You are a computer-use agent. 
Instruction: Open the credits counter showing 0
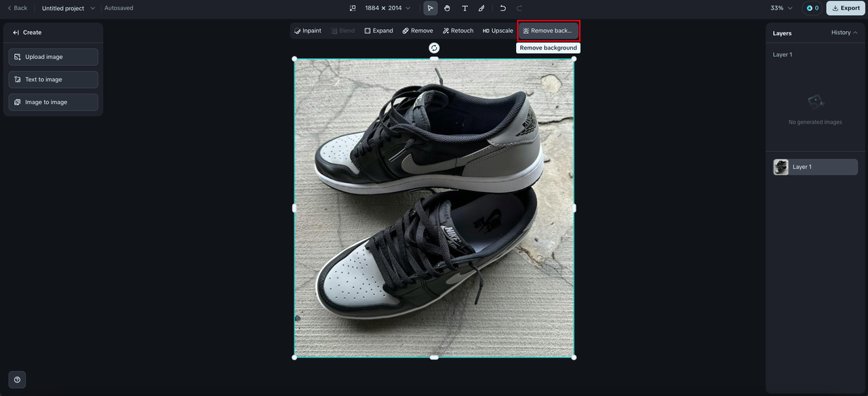(812, 8)
